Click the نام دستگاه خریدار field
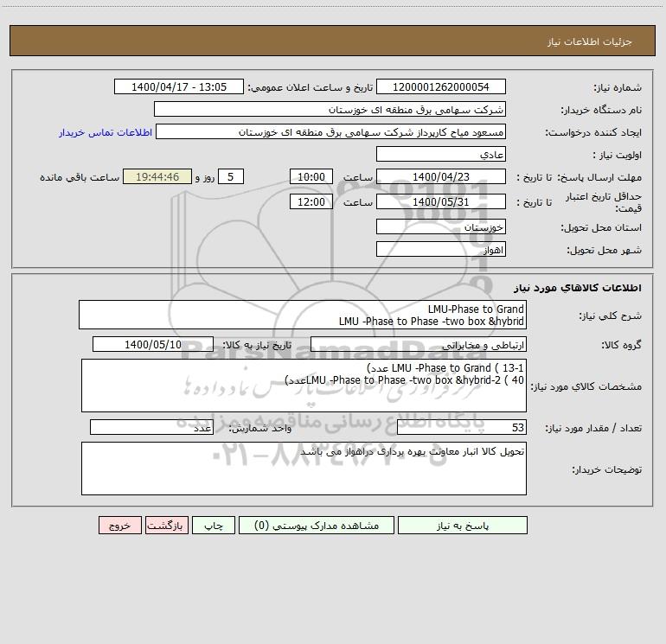Screen dimensions: 666x644 330,110
